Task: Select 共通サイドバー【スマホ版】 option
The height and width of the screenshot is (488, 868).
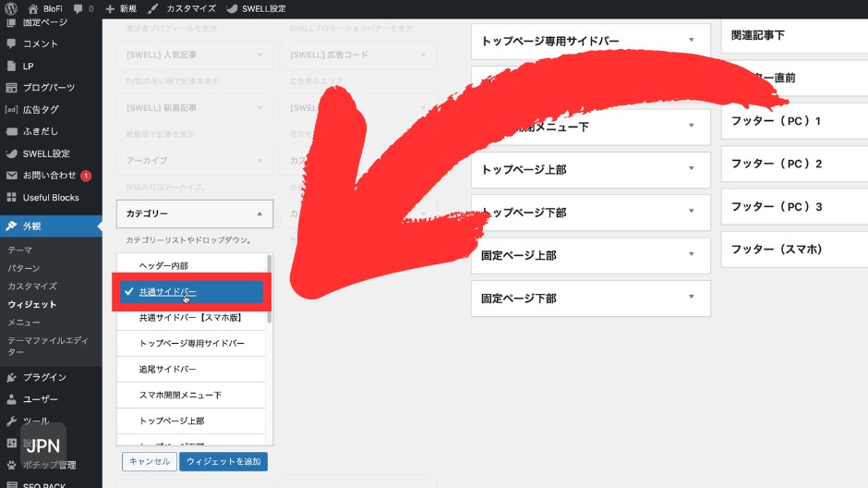Action: [191, 317]
